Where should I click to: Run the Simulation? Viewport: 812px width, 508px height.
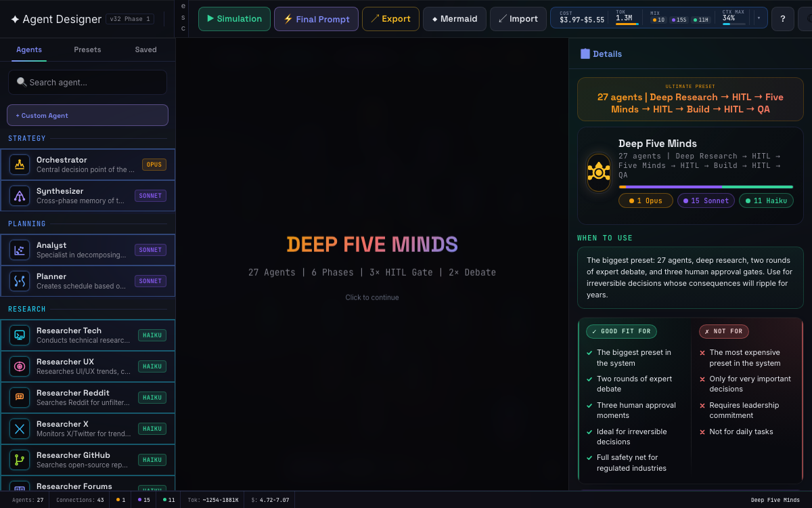234,19
